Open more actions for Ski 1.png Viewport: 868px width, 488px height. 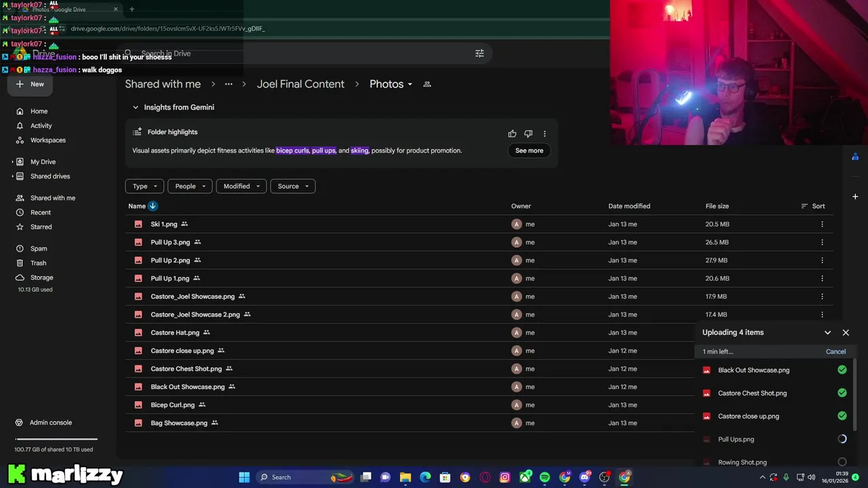[x=822, y=224]
